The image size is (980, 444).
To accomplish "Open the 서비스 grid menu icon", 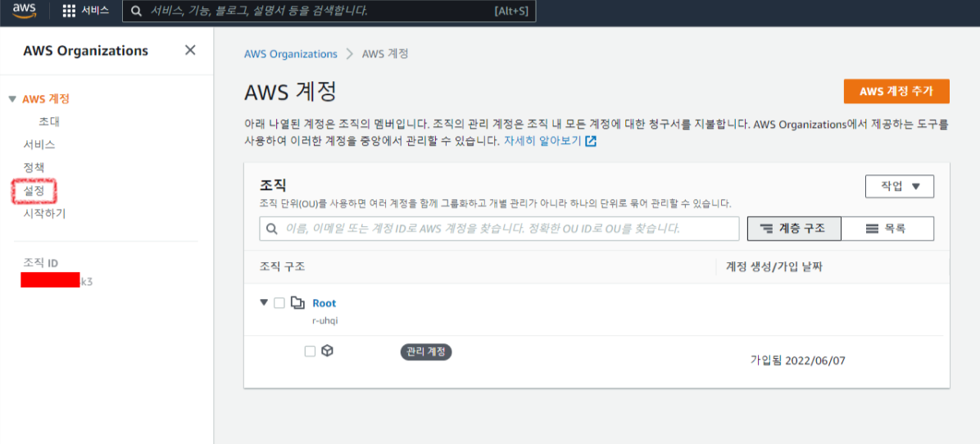I will 70,11.
